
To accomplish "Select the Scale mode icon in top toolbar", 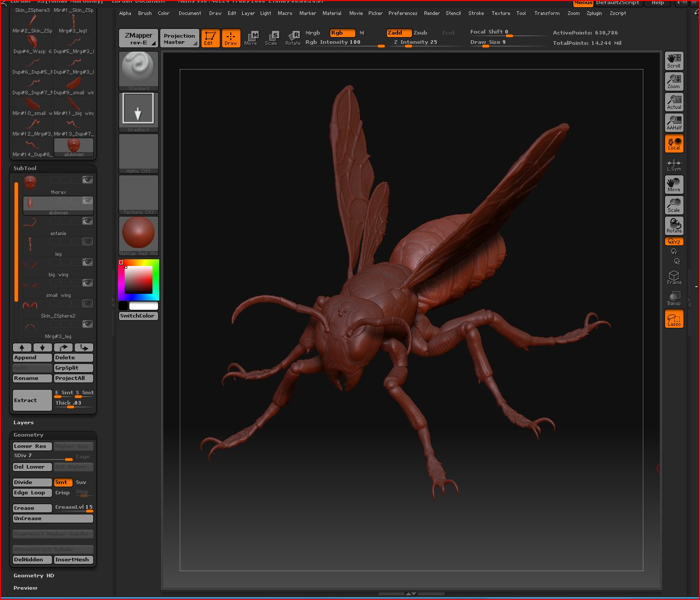I will coord(271,38).
